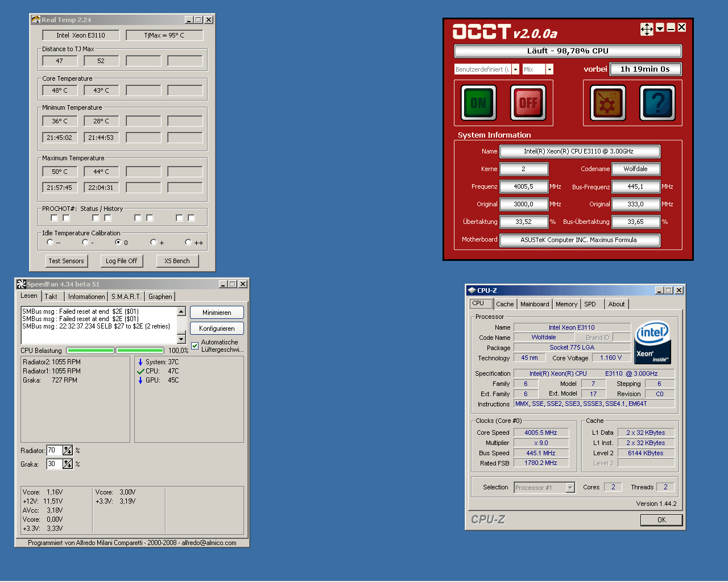
Task: Click the Log File Off button
Action: [x=122, y=261]
